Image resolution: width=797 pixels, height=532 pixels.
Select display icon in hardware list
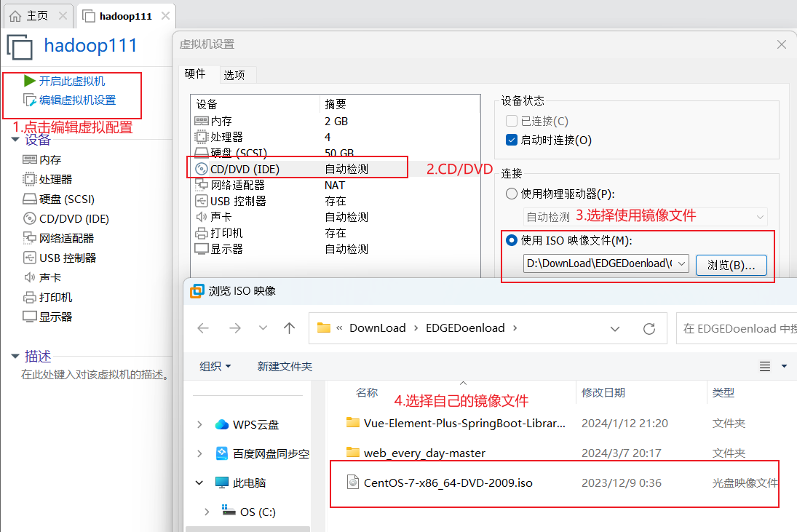[202, 249]
